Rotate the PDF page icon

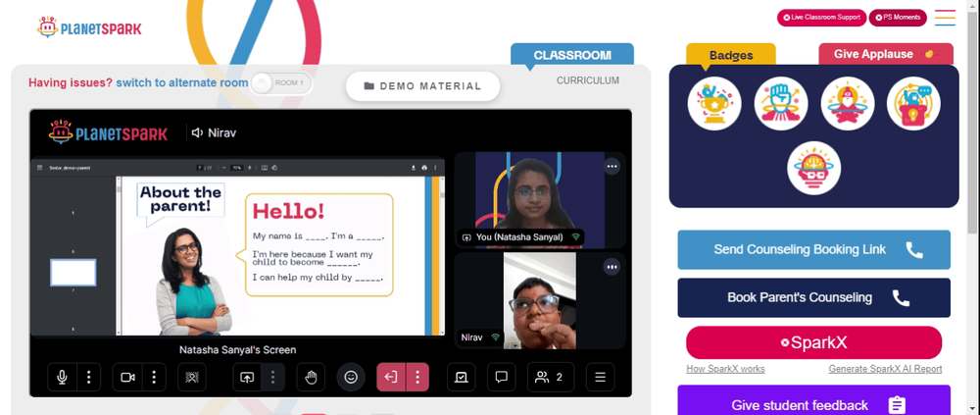tap(274, 168)
